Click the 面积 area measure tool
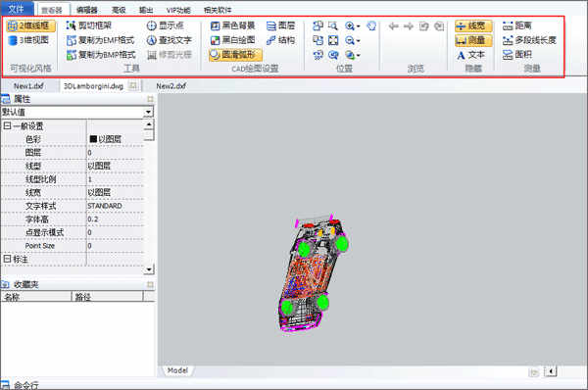 point(517,55)
